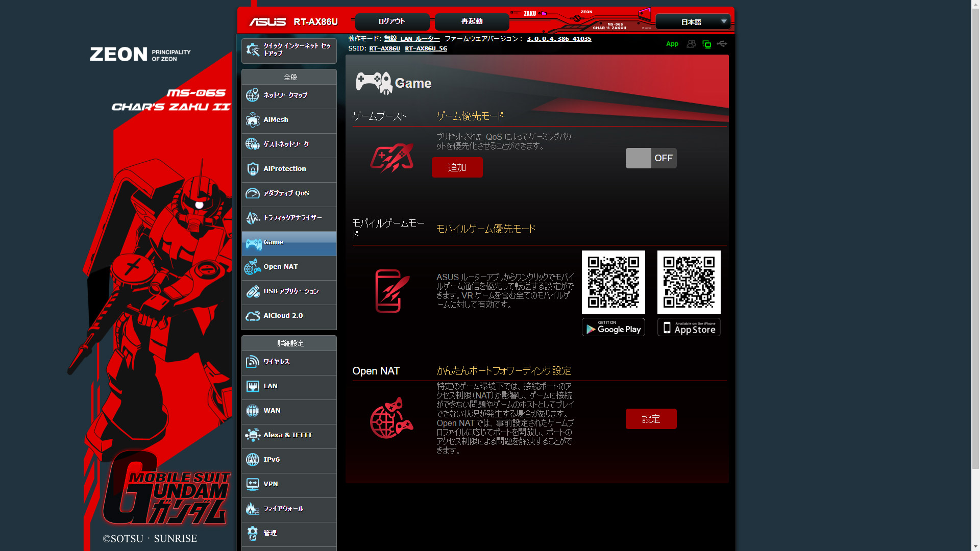Image resolution: width=980 pixels, height=551 pixels.
Task: Click the red 追加 add button
Action: tap(457, 167)
